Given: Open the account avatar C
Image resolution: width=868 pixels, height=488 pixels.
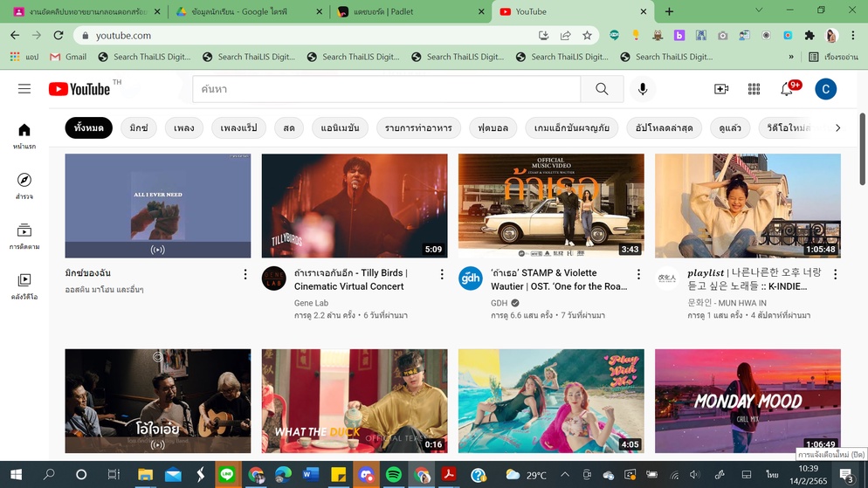Looking at the screenshot, I should (x=825, y=88).
